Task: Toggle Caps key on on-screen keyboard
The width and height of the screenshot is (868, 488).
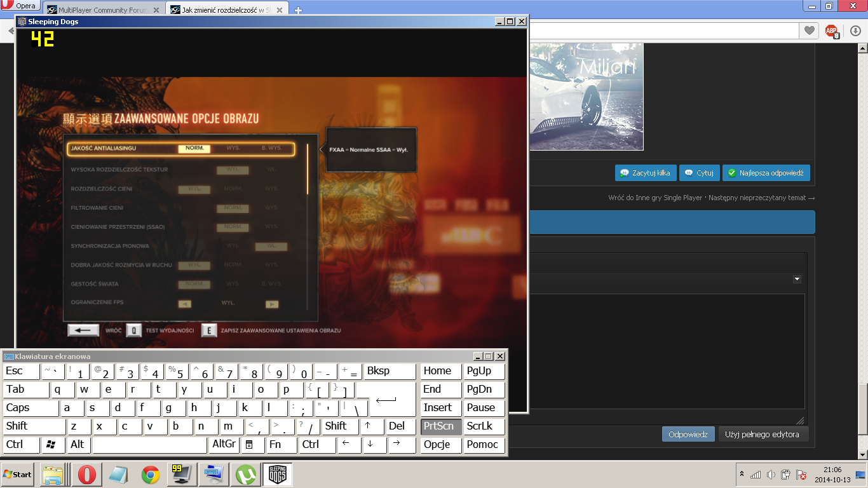Action: pos(31,408)
